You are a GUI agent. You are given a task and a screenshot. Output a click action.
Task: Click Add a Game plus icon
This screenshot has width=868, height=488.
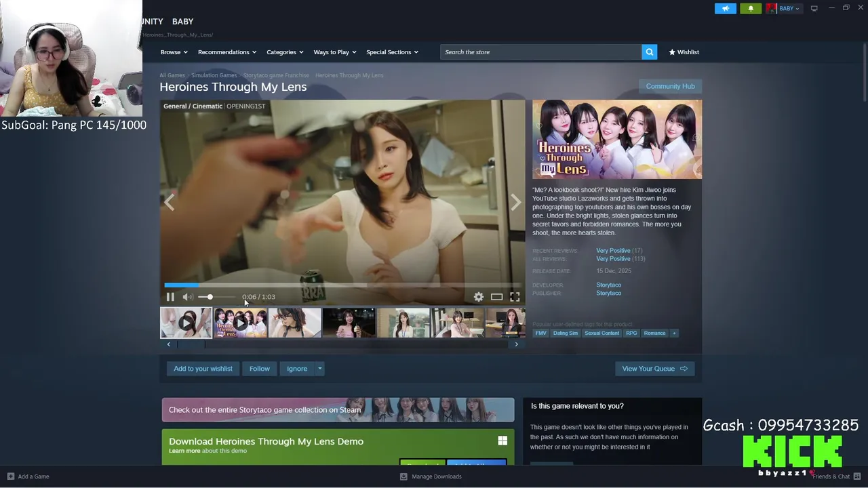click(x=10, y=476)
